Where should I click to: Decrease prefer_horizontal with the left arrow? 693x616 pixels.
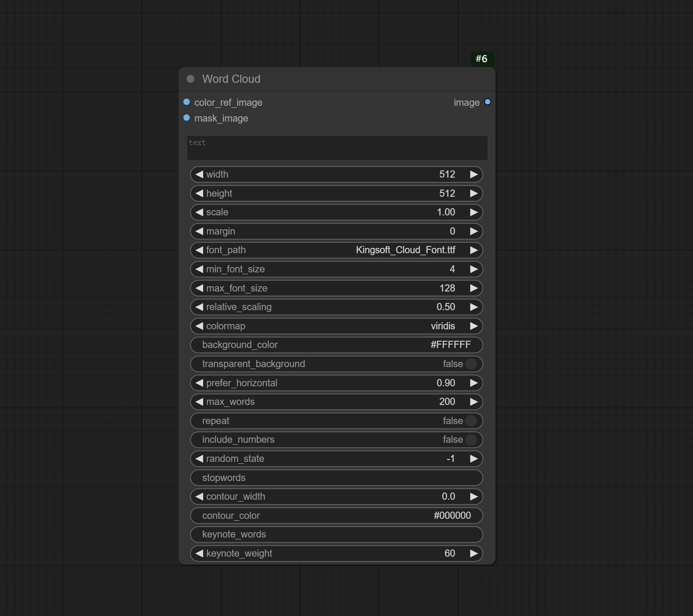point(199,383)
